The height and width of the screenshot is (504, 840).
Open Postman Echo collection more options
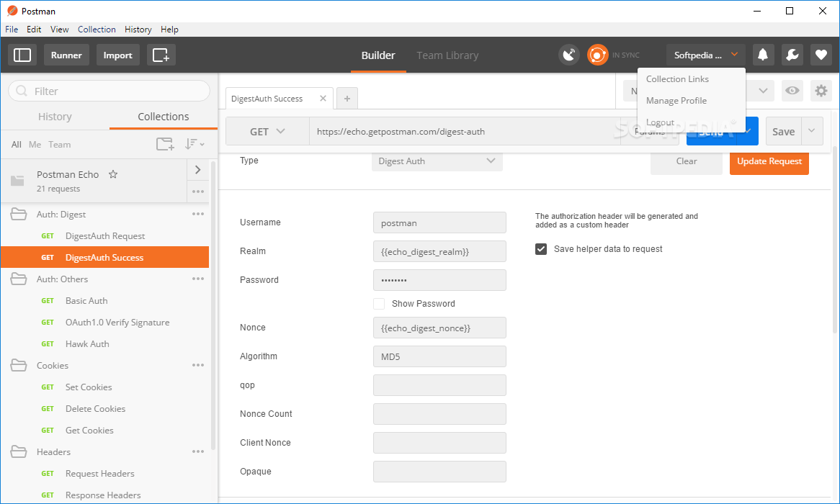[x=197, y=192]
